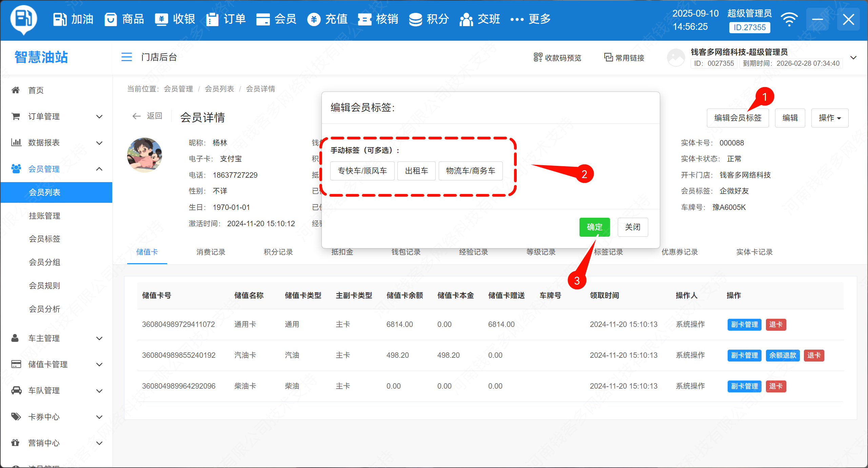Toggle the sidebar hamburger menu icon
Viewport: 868px width, 468px height.
[x=126, y=57]
